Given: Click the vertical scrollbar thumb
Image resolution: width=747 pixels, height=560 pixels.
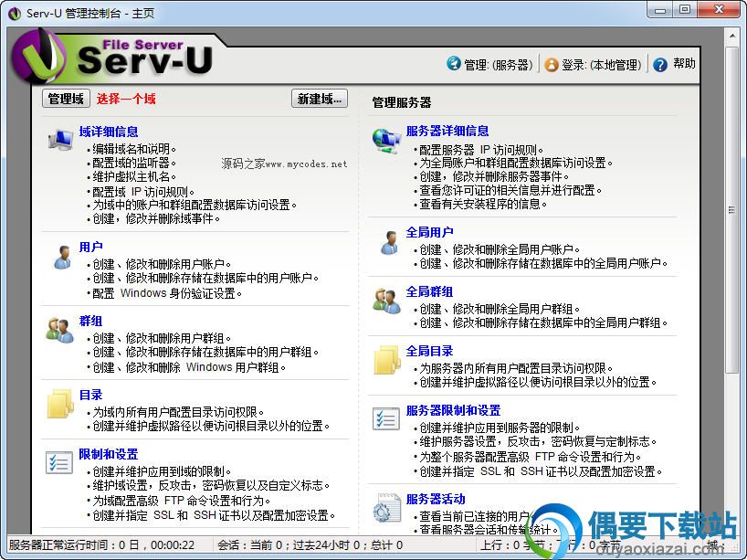Looking at the screenshot, I should pos(732,210).
